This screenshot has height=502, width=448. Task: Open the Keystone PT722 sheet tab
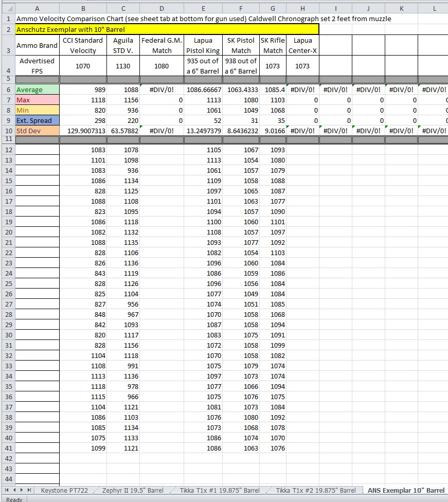pos(64,491)
